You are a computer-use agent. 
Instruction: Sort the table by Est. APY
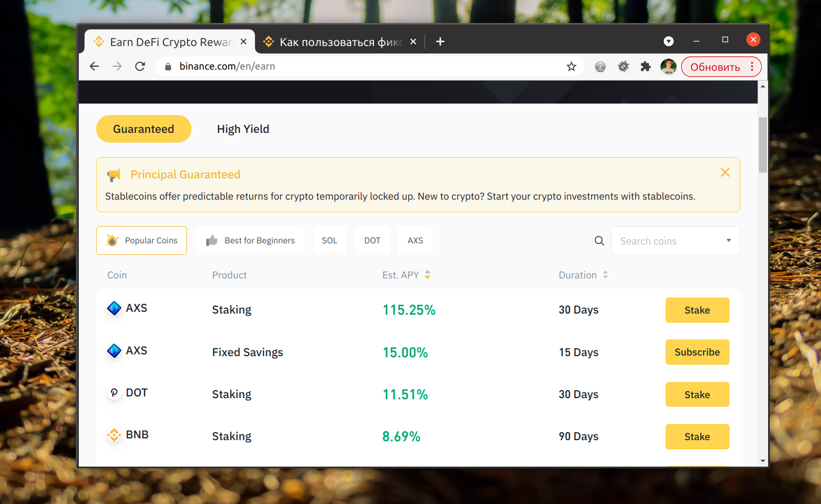point(427,275)
